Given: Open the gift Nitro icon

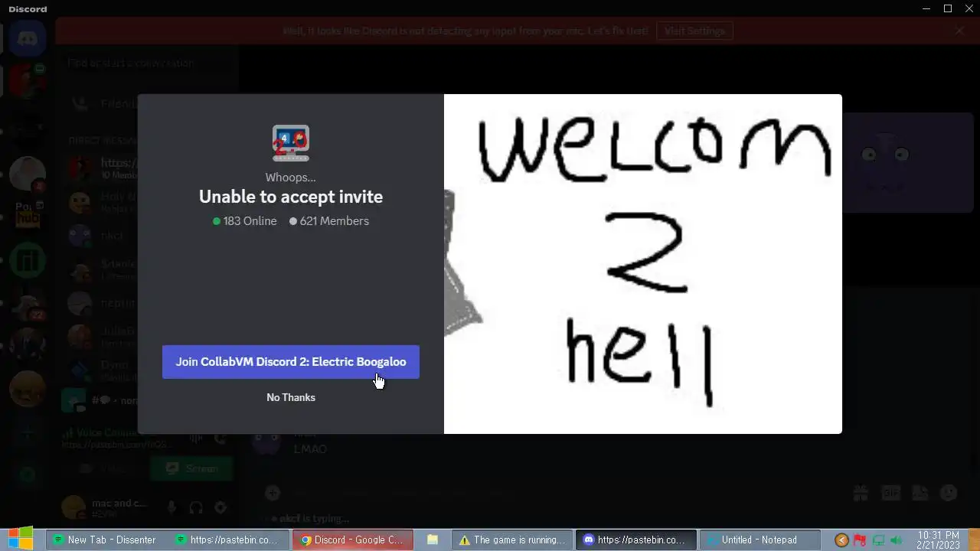Looking at the screenshot, I should (x=861, y=494).
